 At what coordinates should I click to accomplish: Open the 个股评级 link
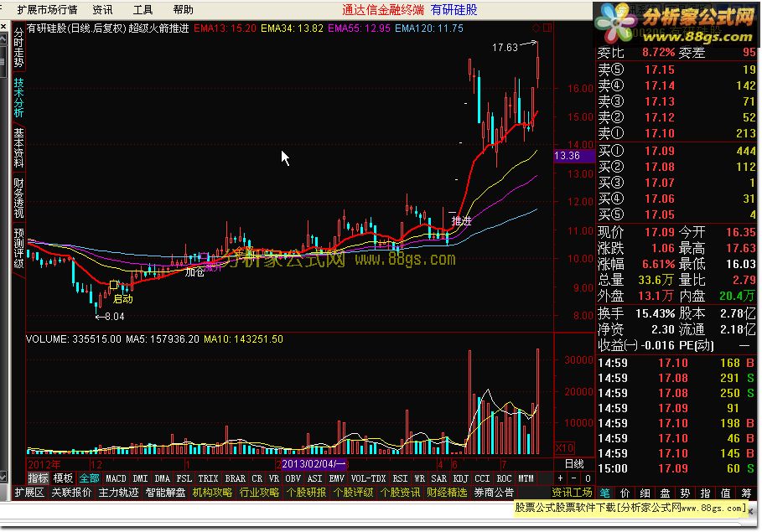click(x=353, y=492)
